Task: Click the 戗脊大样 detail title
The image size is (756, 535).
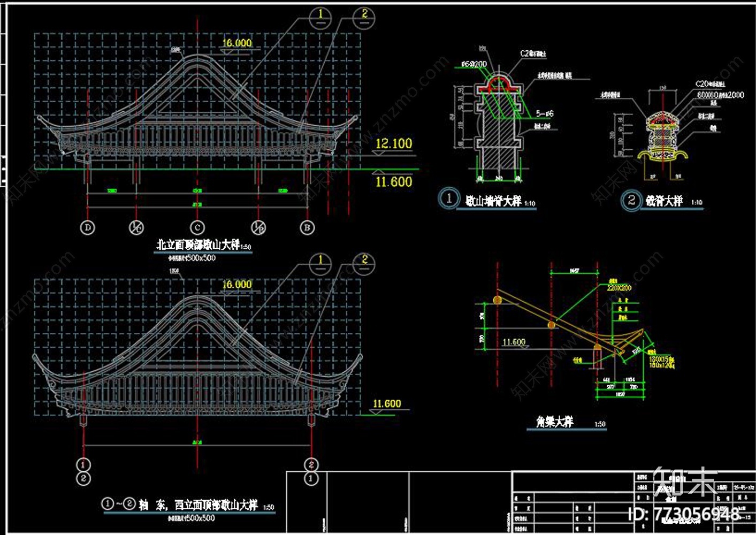Action: point(664,201)
